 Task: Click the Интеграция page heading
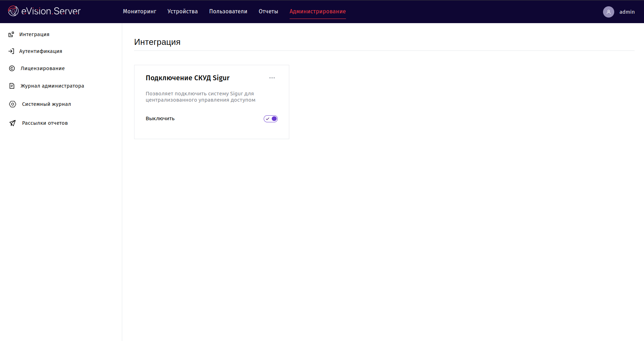pyautogui.click(x=157, y=42)
